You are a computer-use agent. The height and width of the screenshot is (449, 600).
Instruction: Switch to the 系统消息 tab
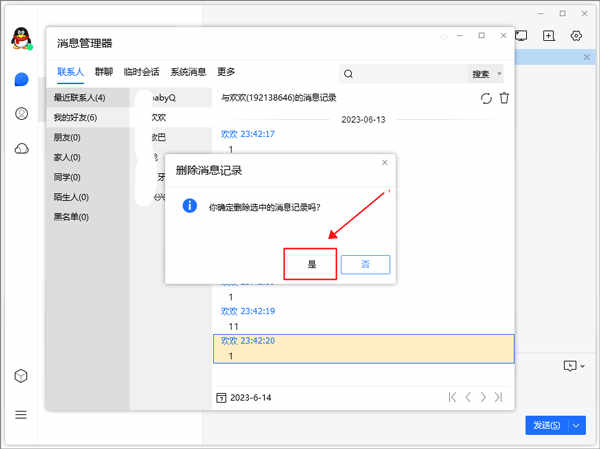188,72
